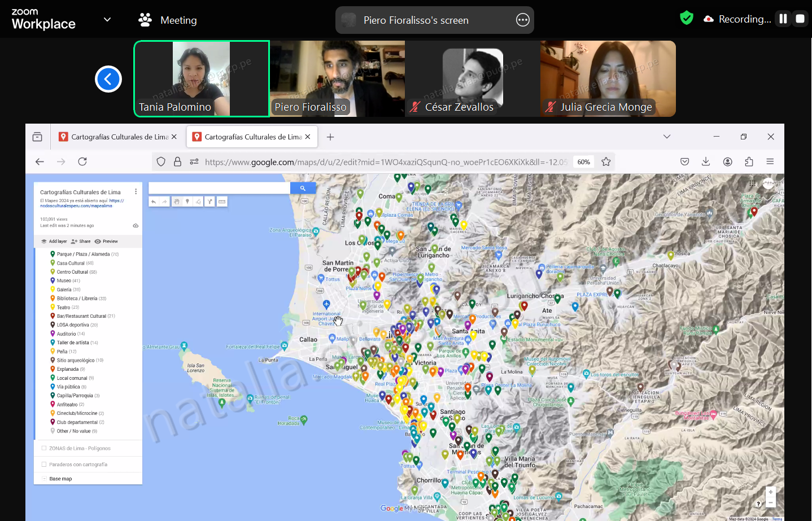Select Julia Grecia Monge's video thumbnail
The width and height of the screenshot is (812, 521).
608,79
